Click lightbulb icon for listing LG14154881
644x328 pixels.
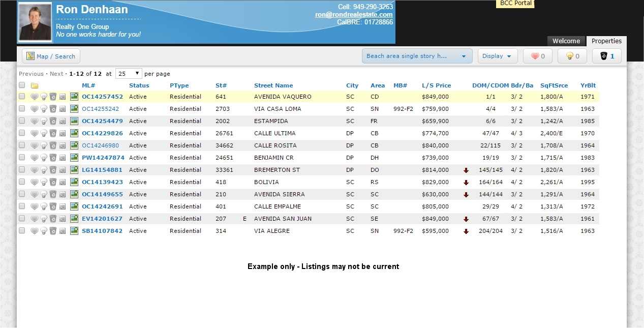(x=44, y=170)
